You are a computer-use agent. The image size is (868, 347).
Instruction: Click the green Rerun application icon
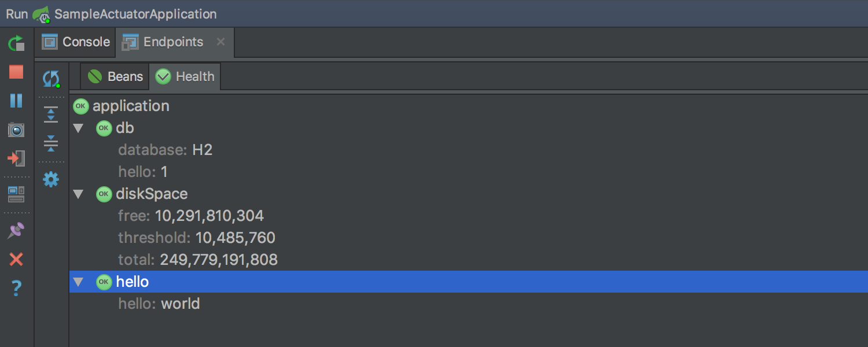(16, 43)
